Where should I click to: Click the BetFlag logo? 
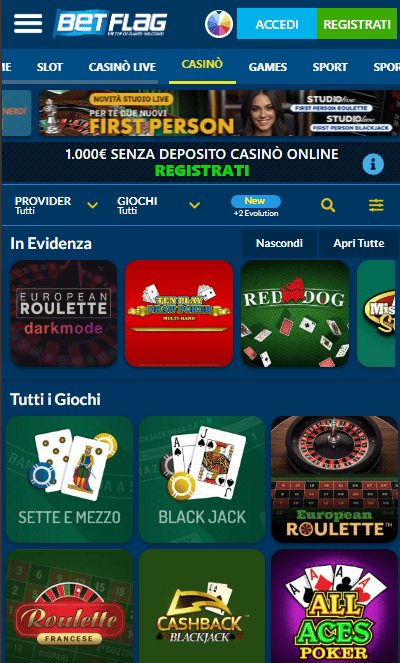(x=110, y=23)
